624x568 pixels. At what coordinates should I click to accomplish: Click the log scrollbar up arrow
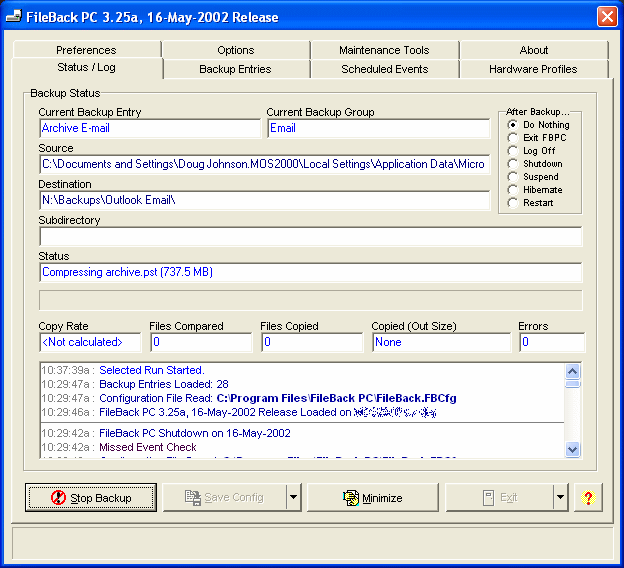tap(573, 372)
